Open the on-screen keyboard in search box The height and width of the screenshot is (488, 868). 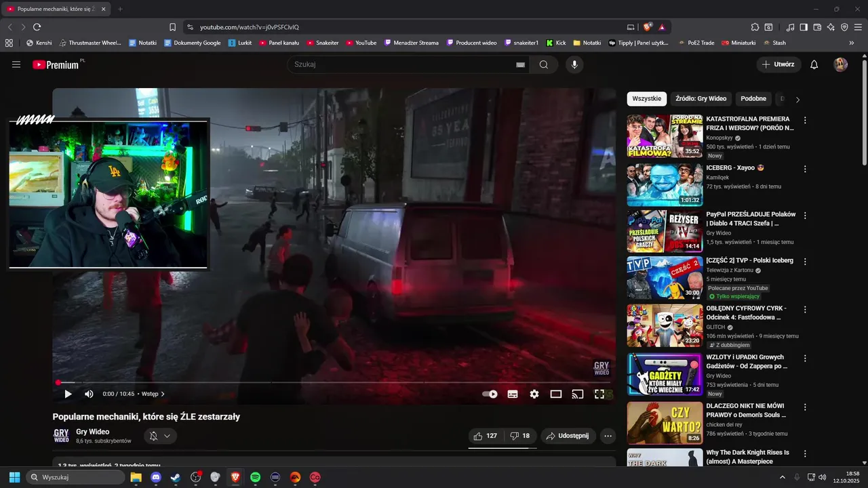(520, 64)
